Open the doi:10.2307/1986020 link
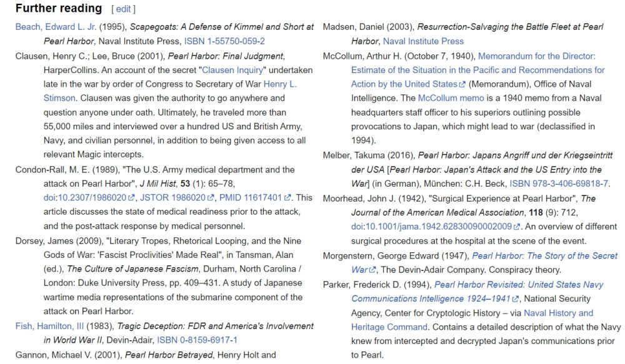The width and height of the screenshot is (625, 364). [85, 197]
